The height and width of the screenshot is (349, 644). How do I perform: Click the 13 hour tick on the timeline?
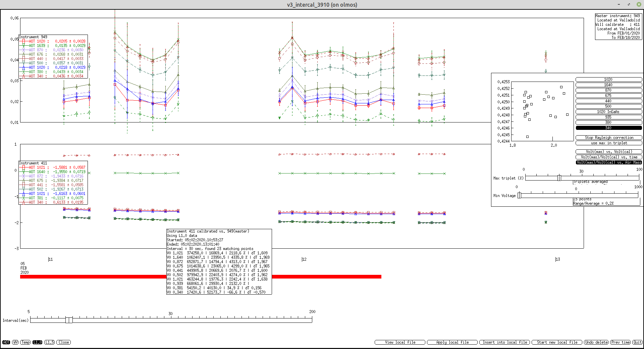coord(557,259)
